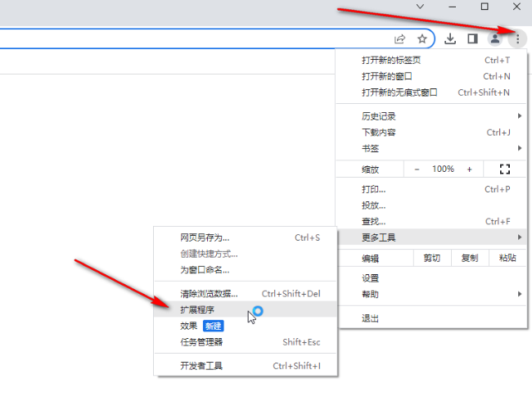
Task: Decrease zoom with the minus button
Action: [x=417, y=169]
